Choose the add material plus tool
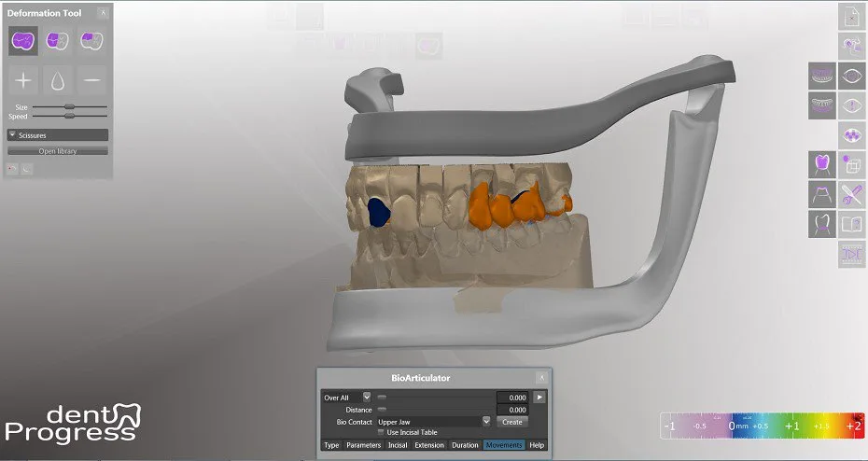Screen dimensions: 868x461 [x=23, y=81]
